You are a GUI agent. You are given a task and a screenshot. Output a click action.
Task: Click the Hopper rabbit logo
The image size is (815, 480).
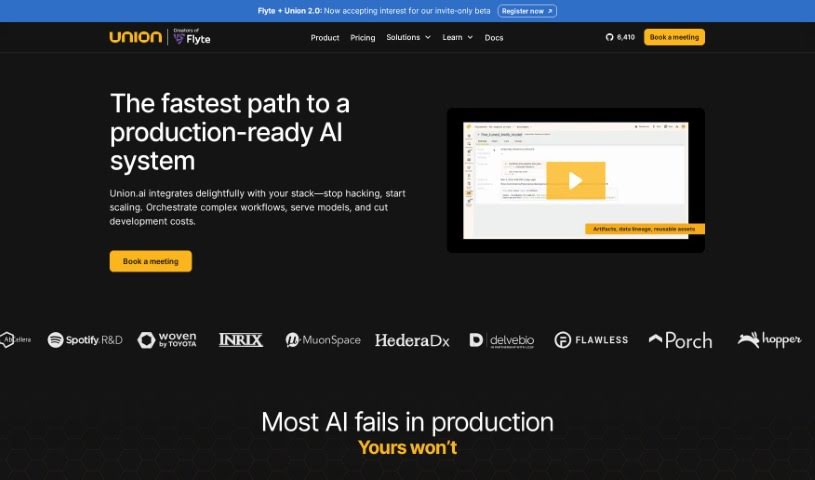[x=769, y=340]
